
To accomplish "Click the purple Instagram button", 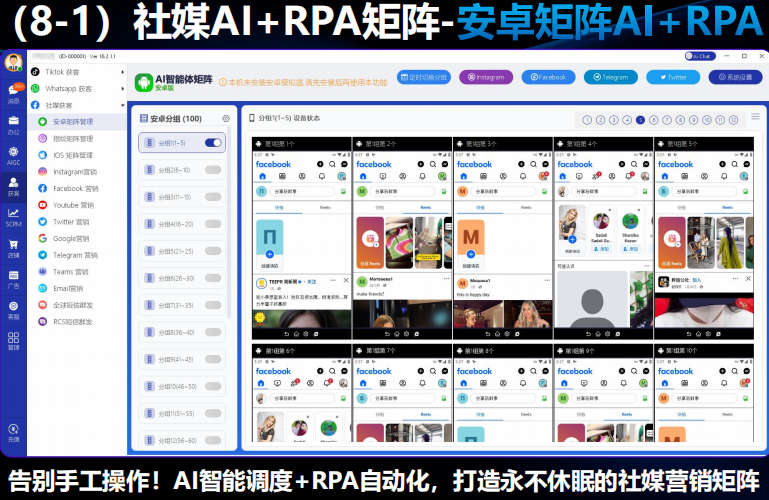I will (x=486, y=77).
